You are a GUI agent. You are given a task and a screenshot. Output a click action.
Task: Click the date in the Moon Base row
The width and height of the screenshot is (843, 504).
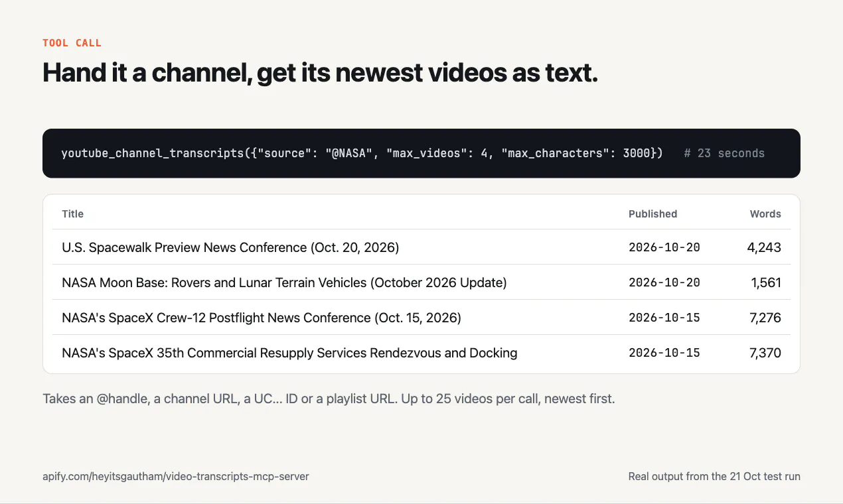664,283
